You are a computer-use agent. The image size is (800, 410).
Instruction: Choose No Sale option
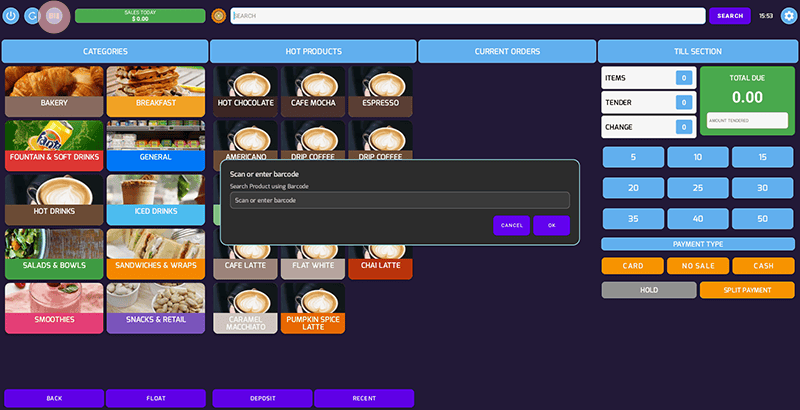698,266
